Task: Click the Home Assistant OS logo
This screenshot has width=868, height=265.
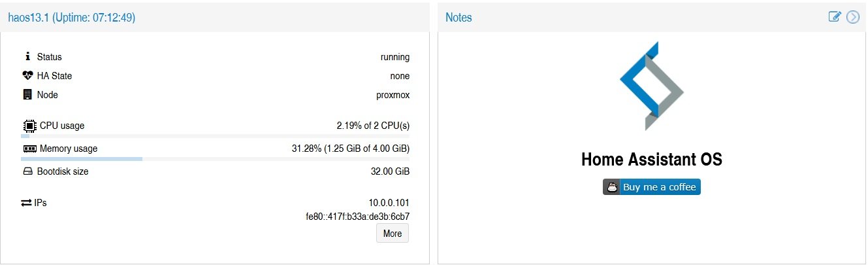Action: (652, 86)
